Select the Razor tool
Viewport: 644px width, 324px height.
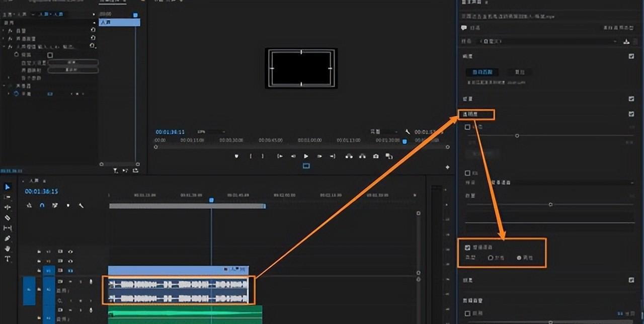pos(8,218)
